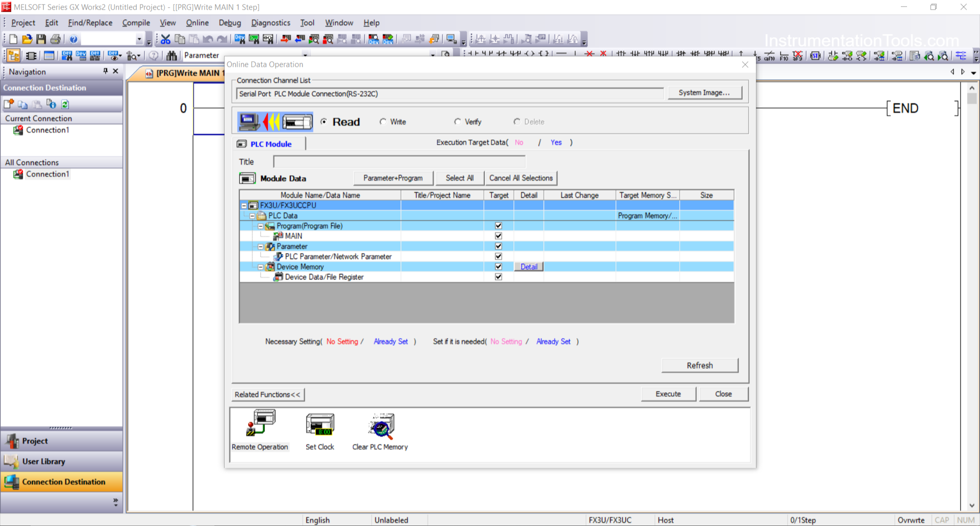Open the Set Clock function
980x526 pixels.
click(320, 431)
